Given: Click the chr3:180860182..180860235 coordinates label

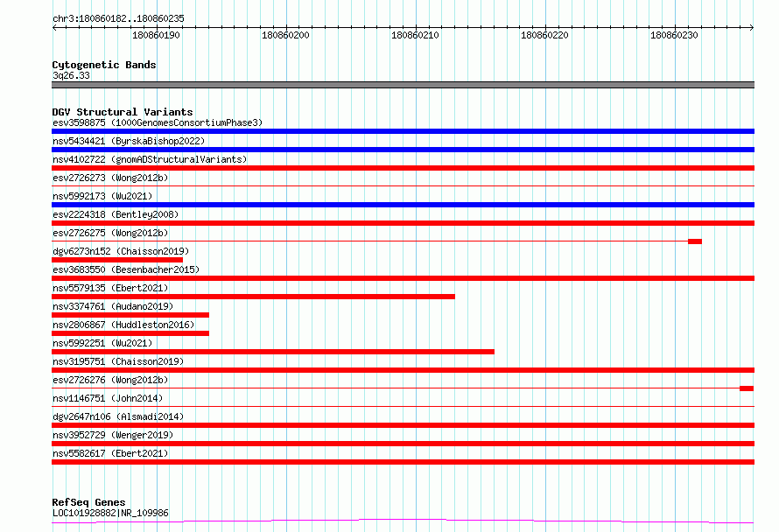Looking at the screenshot, I should point(118,18).
